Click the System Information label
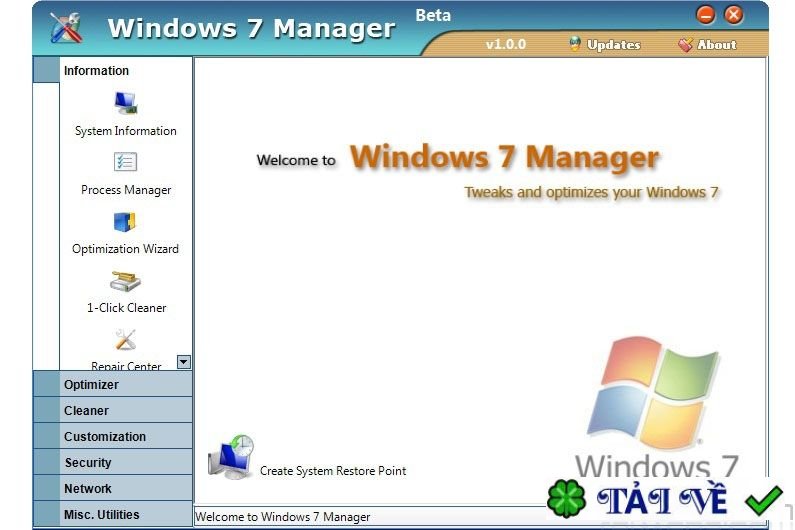 [x=126, y=131]
